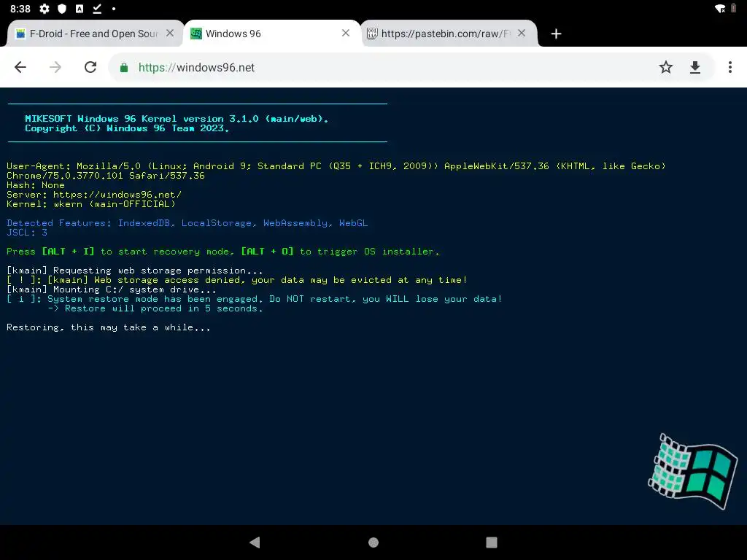Click the 'JSCL: 3' line
This screenshot has width=747, height=560.
pos(27,233)
